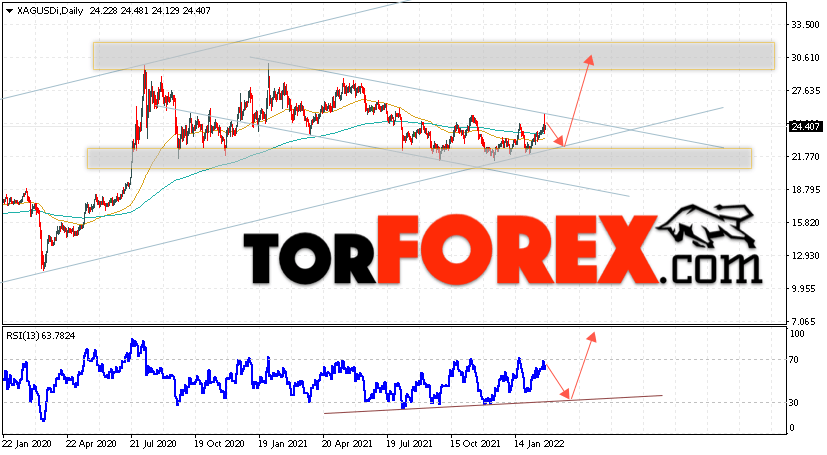The width and height of the screenshot is (827, 455).
Task: Click the 12.930 price axis label
Action: pyautogui.click(x=805, y=255)
